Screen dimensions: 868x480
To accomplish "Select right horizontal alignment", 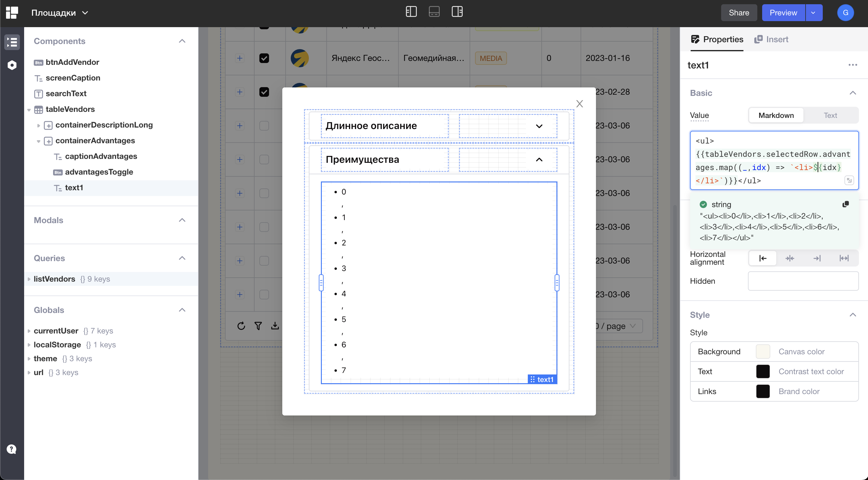I will pos(817,258).
